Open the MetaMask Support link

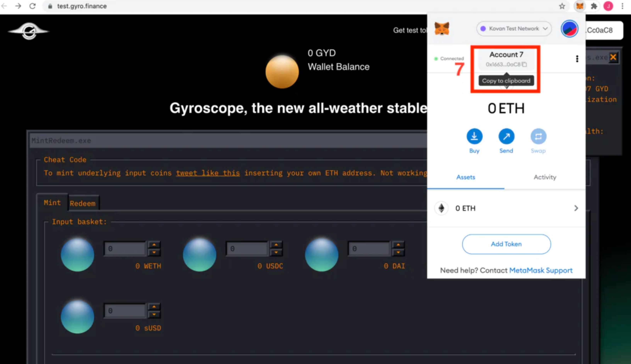point(541,270)
